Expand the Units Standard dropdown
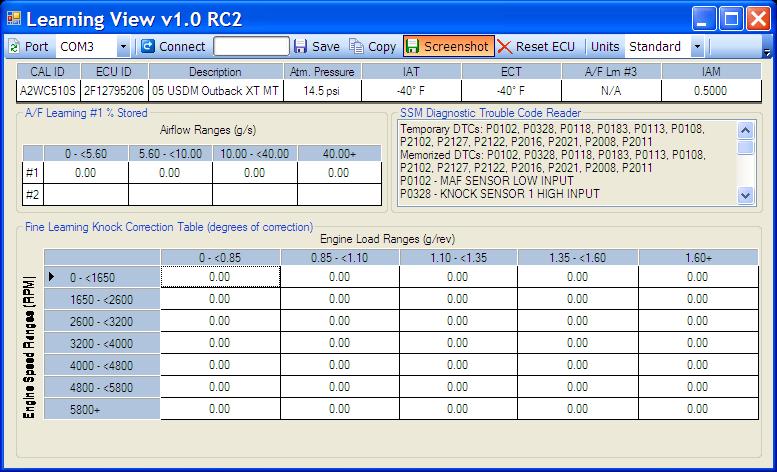Viewport: 777px width, 472px height. click(x=697, y=47)
